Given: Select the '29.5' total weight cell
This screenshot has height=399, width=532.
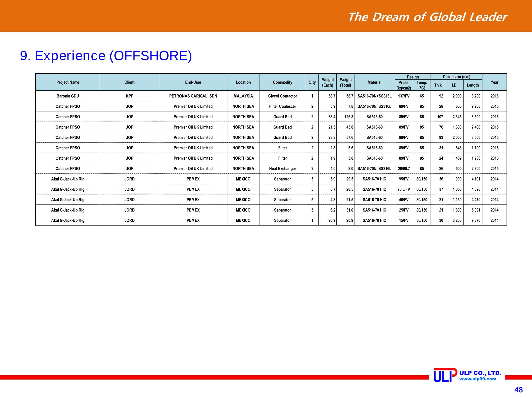Looking at the screenshot, I should point(346,179).
